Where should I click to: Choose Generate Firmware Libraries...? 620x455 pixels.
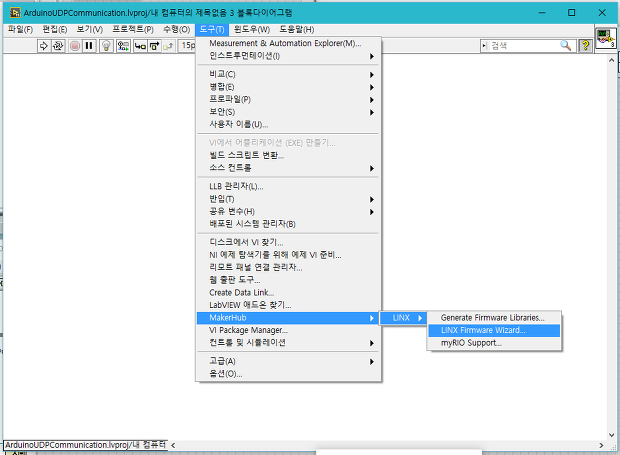click(494, 318)
